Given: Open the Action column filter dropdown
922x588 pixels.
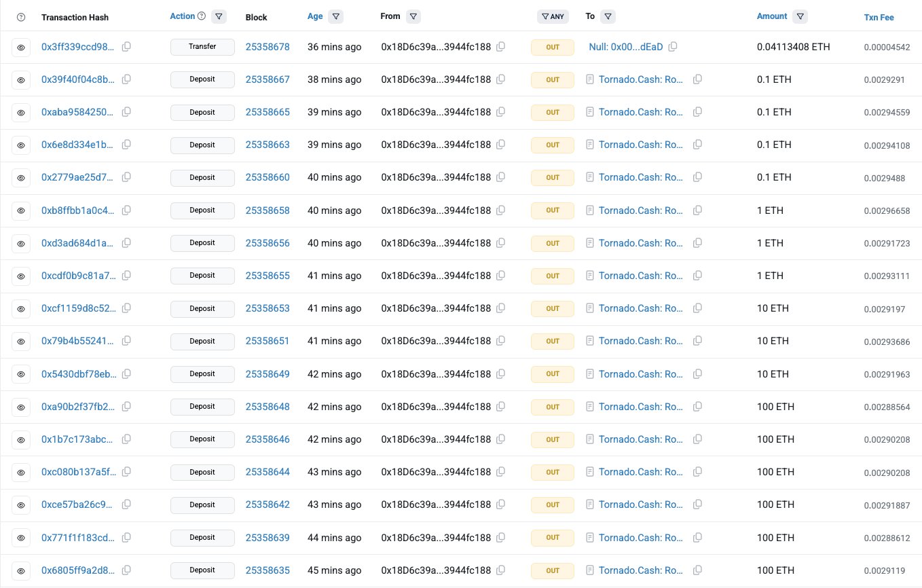Looking at the screenshot, I should [219, 16].
